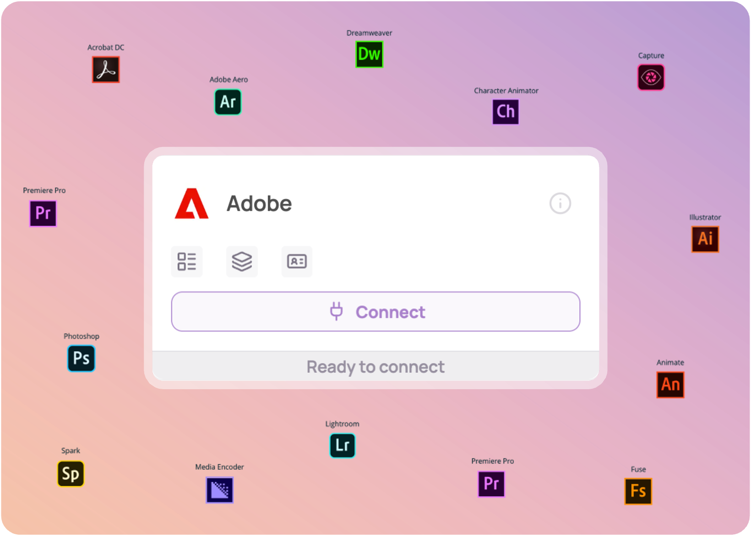This screenshot has width=751, height=560.
Task: Click the red Adobe logo
Action: [191, 204]
